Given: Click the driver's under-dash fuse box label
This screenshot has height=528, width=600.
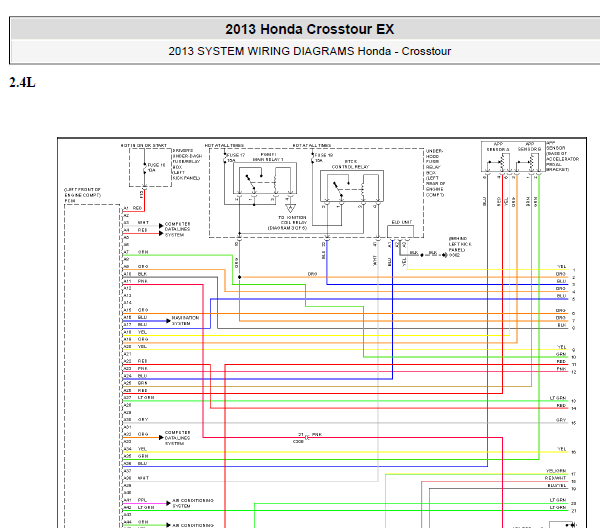Looking at the screenshot, I should (x=186, y=164).
